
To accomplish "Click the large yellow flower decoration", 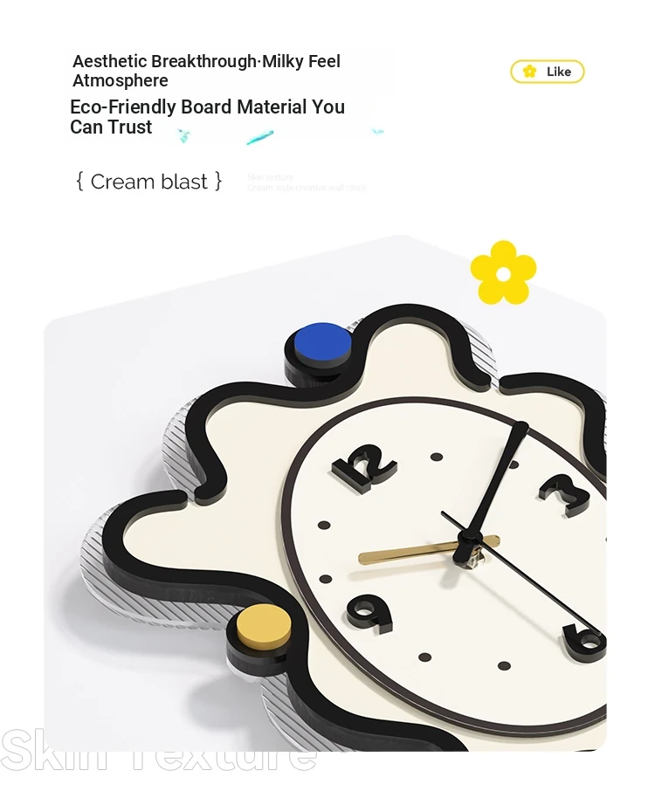I will (503, 272).
